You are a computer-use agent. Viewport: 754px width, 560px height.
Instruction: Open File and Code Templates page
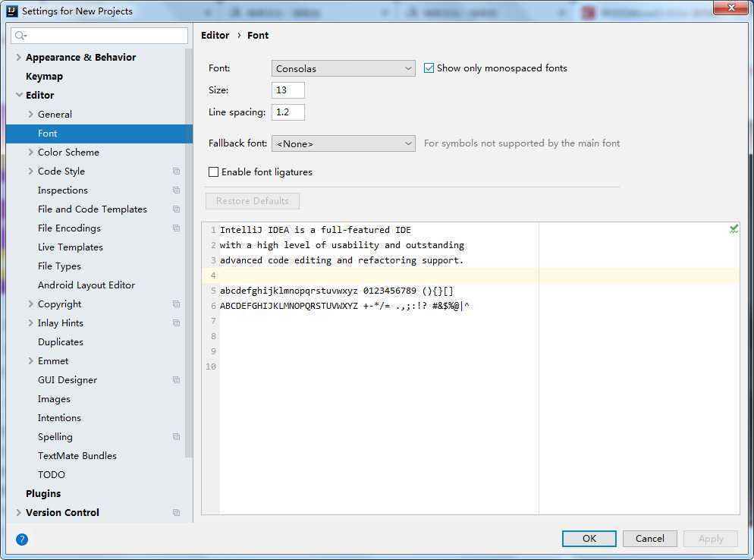tap(93, 209)
